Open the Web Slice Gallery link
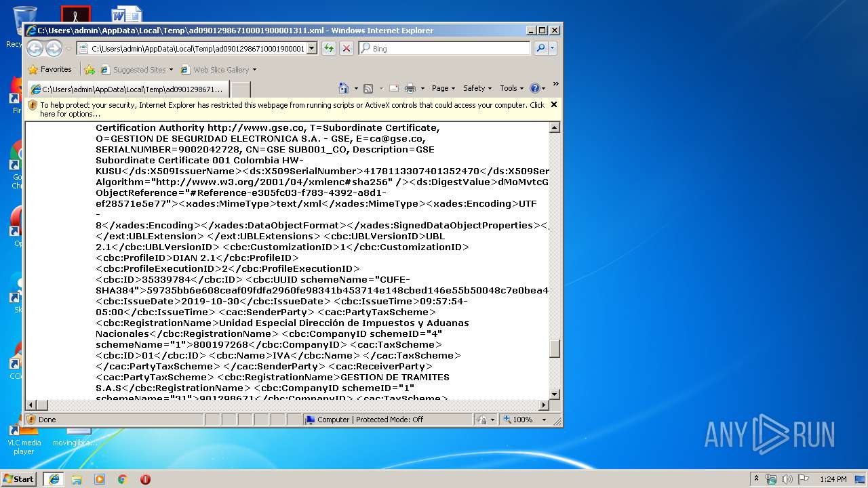Image resolution: width=868 pixels, height=488 pixels. point(215,69)
